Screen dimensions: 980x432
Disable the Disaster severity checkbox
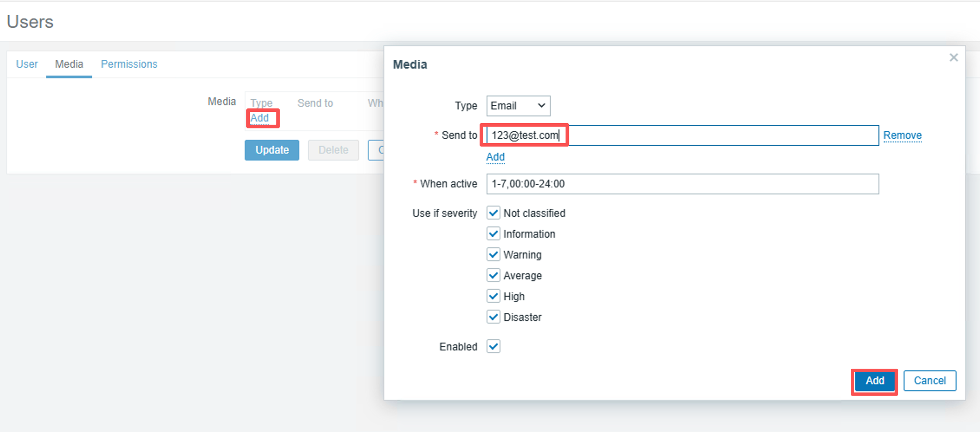click(493, 317)
